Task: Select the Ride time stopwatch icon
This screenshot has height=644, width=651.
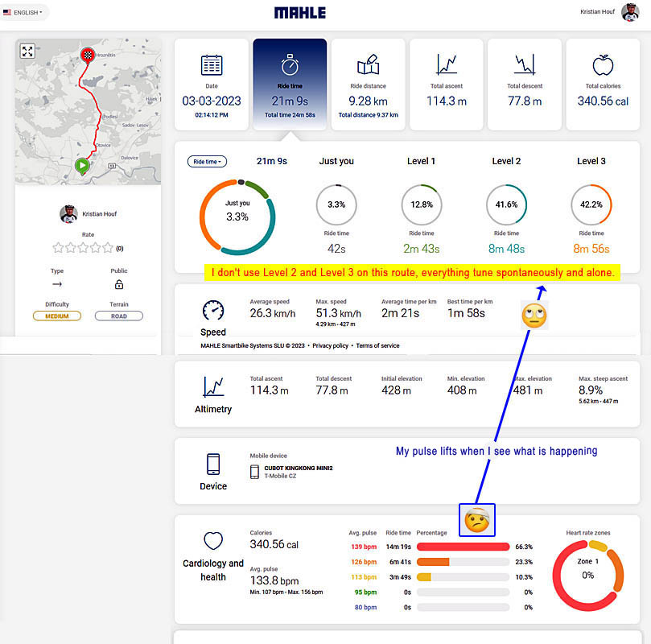Action: 290,65
